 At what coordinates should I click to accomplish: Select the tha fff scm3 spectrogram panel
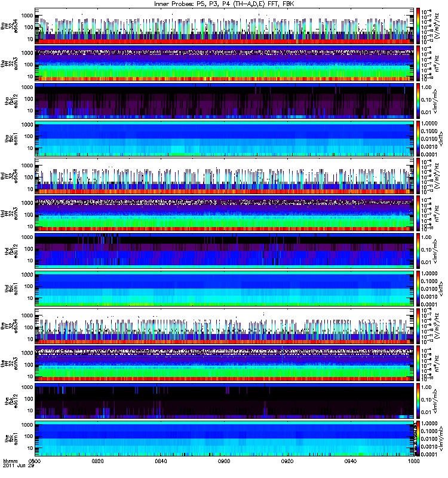[x=225, y=63]
